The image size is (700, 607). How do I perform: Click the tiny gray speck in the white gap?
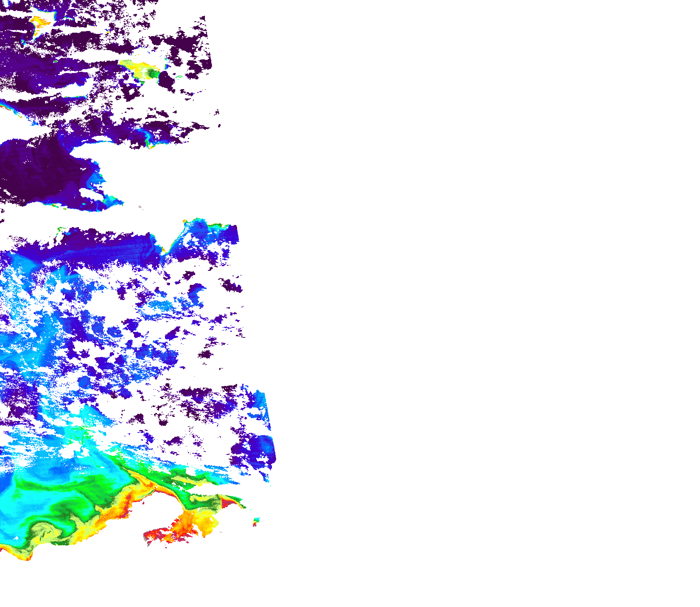pyautogui.click(x=140, y=208)
